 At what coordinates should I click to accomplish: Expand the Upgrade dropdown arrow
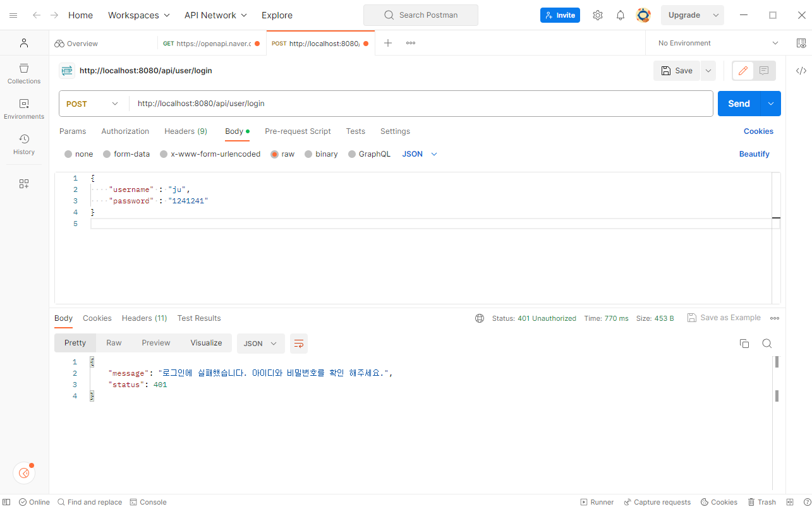click(716, 15)
